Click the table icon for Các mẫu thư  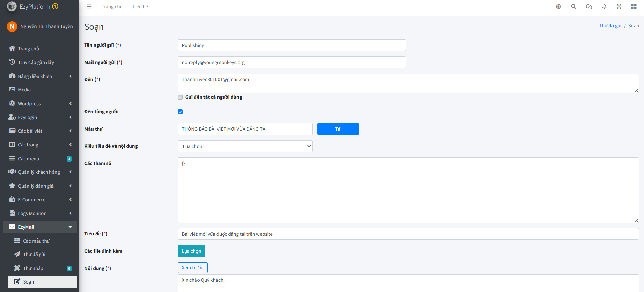(x=17, y=241)
